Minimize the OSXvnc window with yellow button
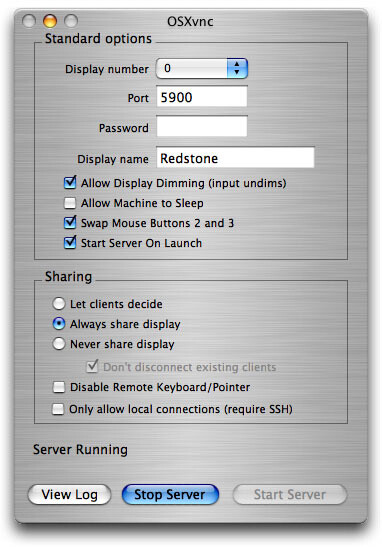Image resolution: width=382 pixels, height=547 pixels. pyautogui.click(x=50, y=21)
